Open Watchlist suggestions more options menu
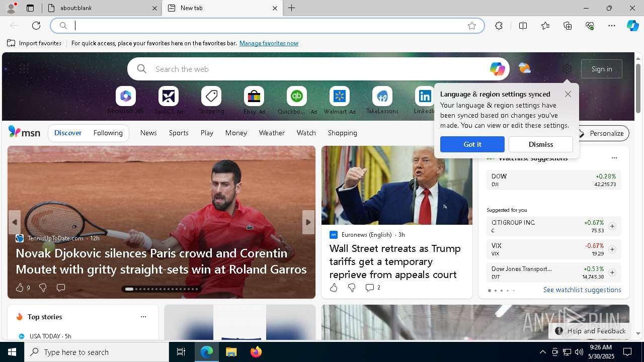This screenshot has width=644, height=362. pyautogui.click(x=614, y=158)
